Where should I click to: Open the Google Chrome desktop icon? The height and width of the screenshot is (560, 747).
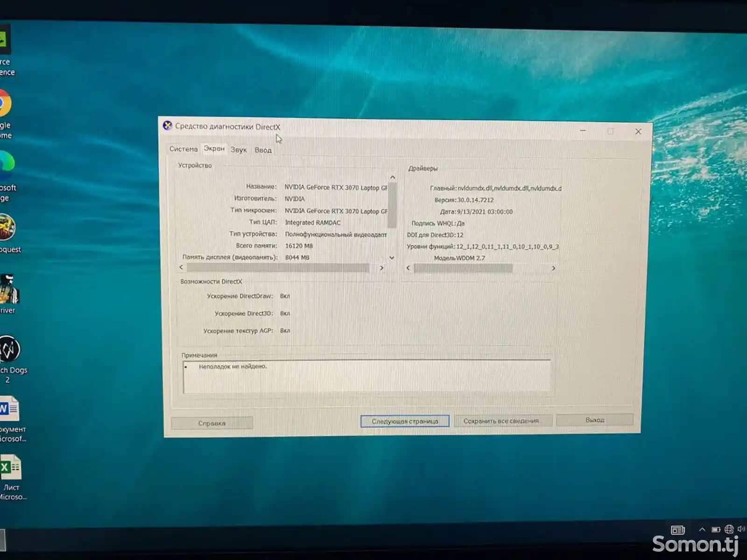(6, 114)
